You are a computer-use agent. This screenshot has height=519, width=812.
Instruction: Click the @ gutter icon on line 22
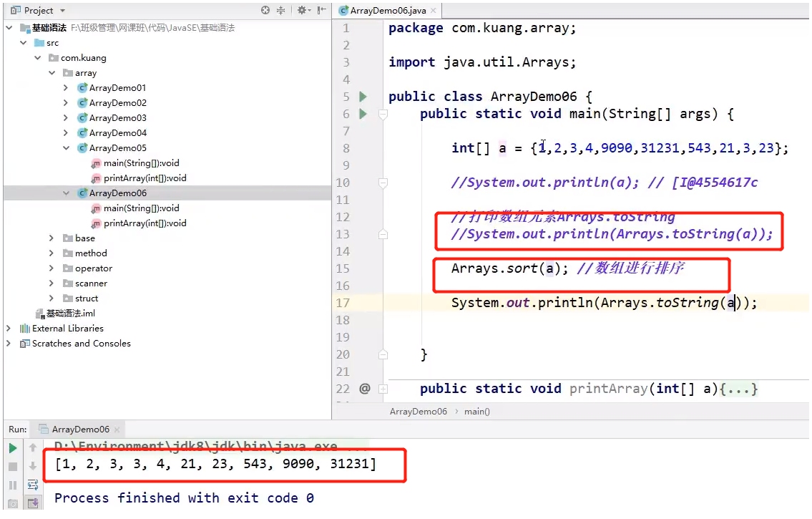click(x=365, y=389)
